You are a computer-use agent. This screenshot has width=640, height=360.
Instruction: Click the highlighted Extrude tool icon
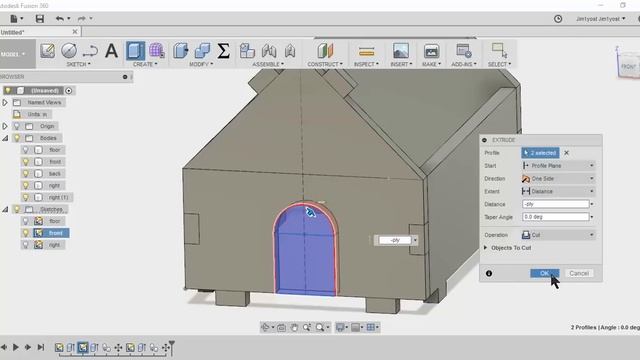pos(135,51)
